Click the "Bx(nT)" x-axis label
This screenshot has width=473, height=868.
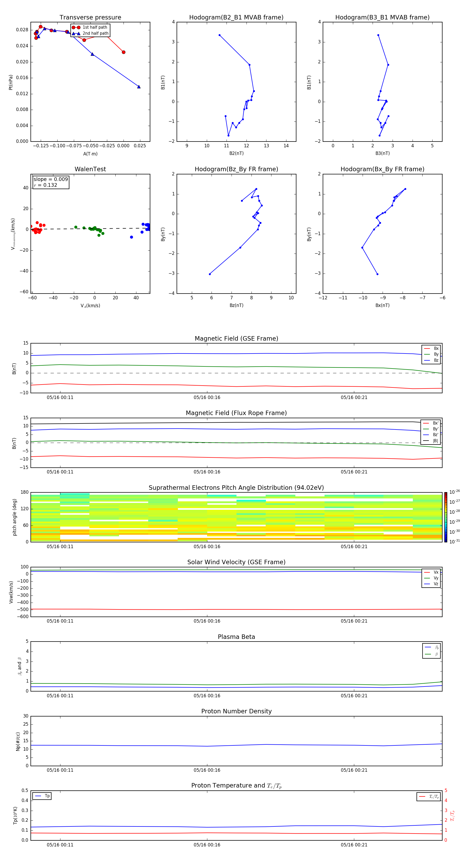click(382, 305)
